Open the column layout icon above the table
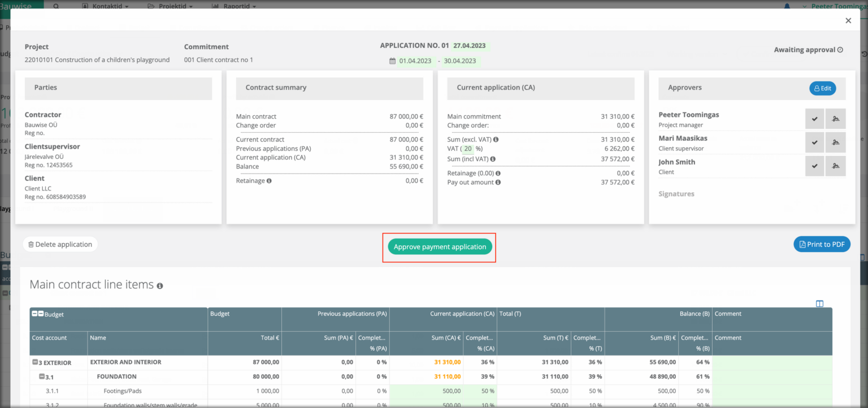The height and width of the screenshot is (408, 868). 820,303
